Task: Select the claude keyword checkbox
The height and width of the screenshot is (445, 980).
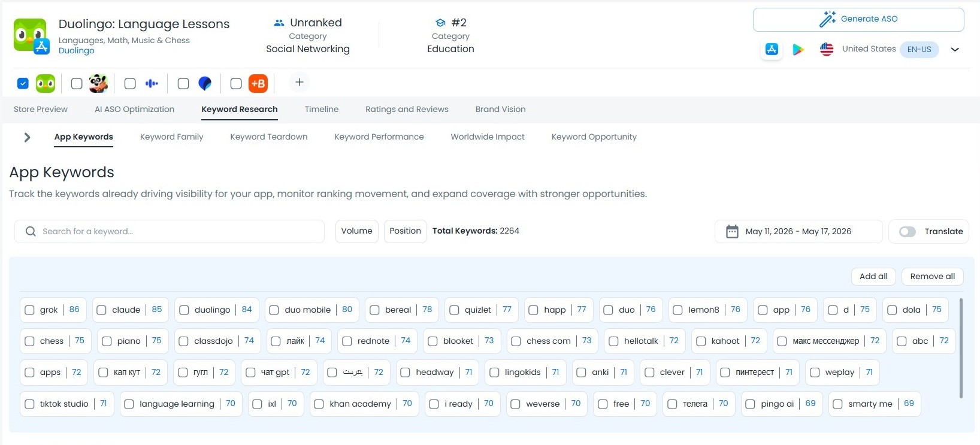Action: click(x=101, y=310)
